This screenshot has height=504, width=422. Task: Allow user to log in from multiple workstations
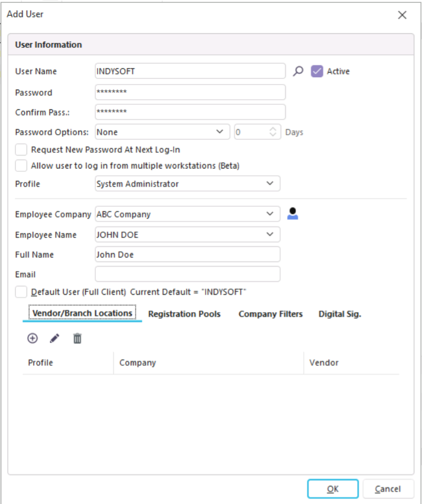coord(21,166)
